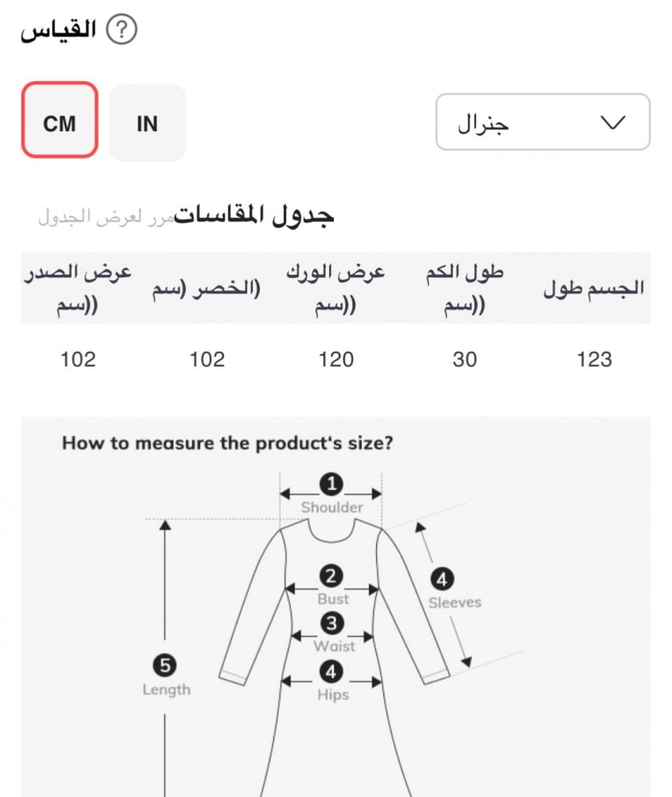Screen dimensions: 672x797
Task: Click the القياس section title
Action: point(58,31)
